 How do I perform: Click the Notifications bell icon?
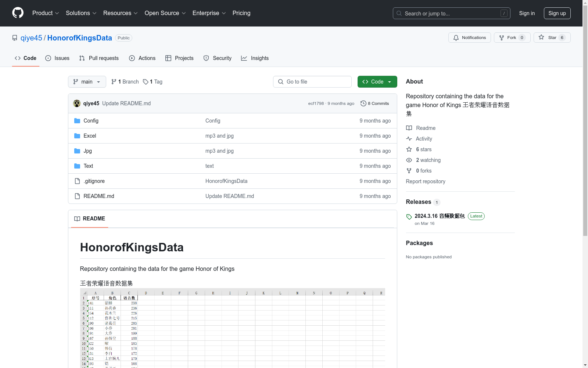[x=456, y=38]
